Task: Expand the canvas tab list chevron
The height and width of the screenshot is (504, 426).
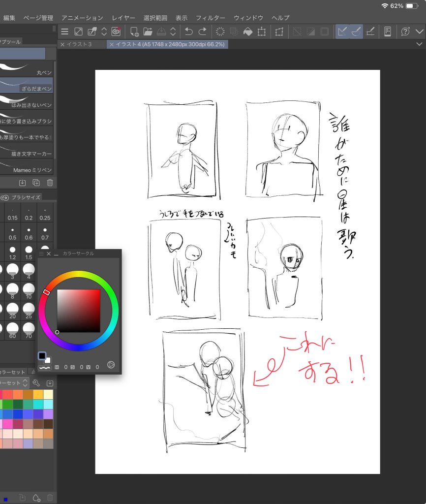Action: click(419, 44)
